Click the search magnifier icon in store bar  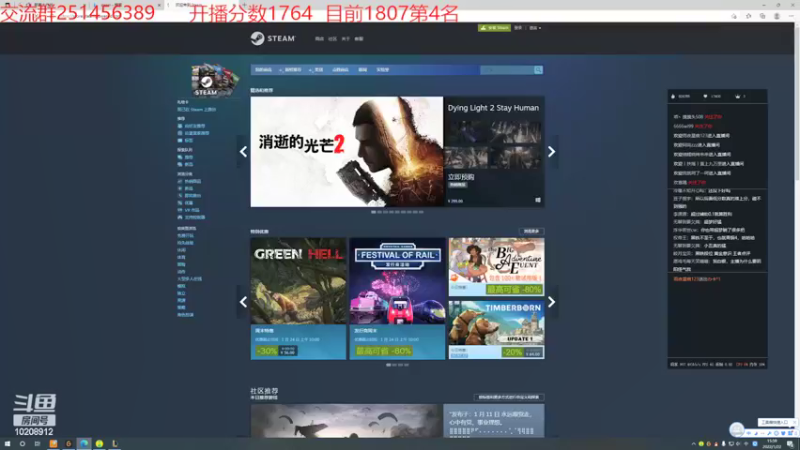(x=538, y=70)
